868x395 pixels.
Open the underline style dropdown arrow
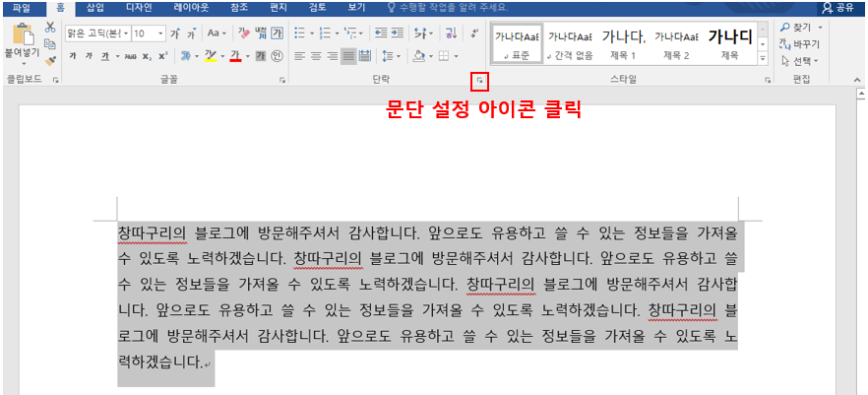118,56
